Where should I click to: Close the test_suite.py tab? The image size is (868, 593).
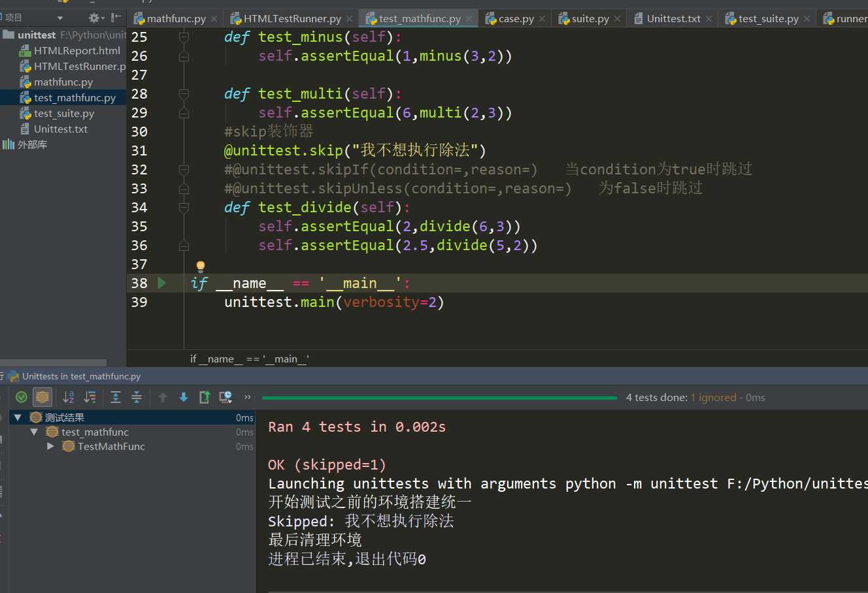(x=807, y=19)
